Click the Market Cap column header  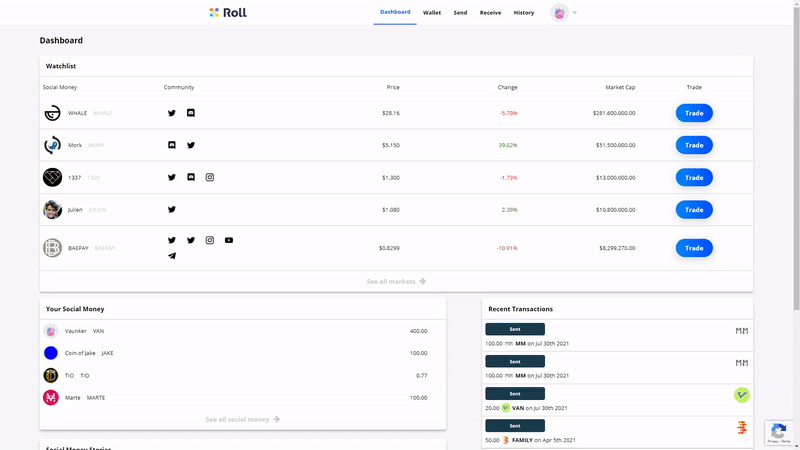pos(620,87)
